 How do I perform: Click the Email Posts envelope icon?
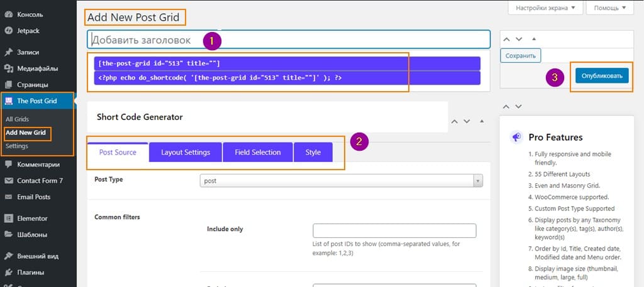click(x=8, y=197)
